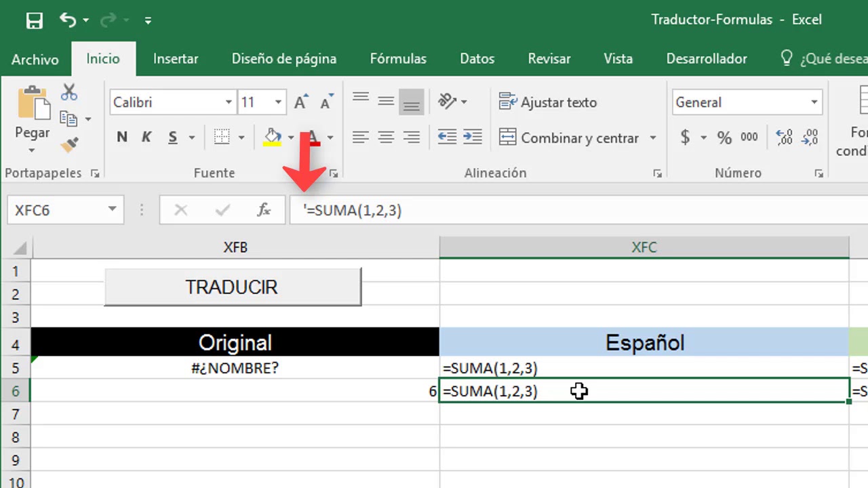
Task: Expand the Pegar options dropdown arrow
Action: click(x=33, y=150)
